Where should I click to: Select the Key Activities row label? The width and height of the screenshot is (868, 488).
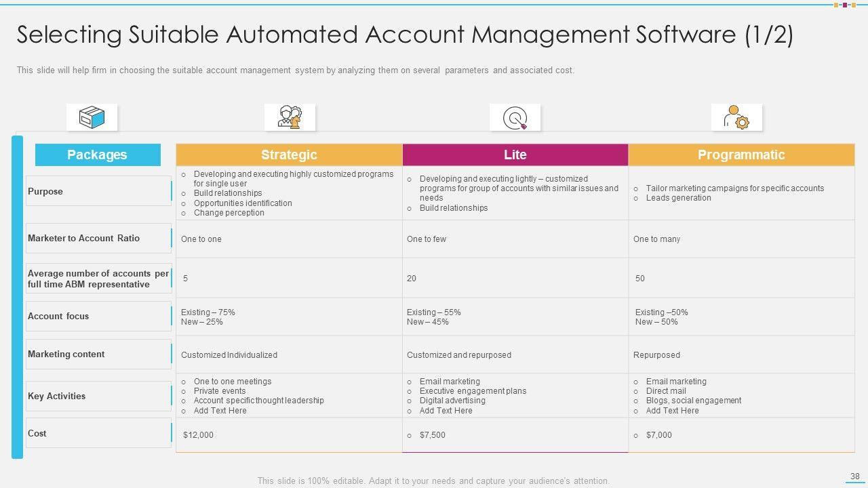click(98, 396)
